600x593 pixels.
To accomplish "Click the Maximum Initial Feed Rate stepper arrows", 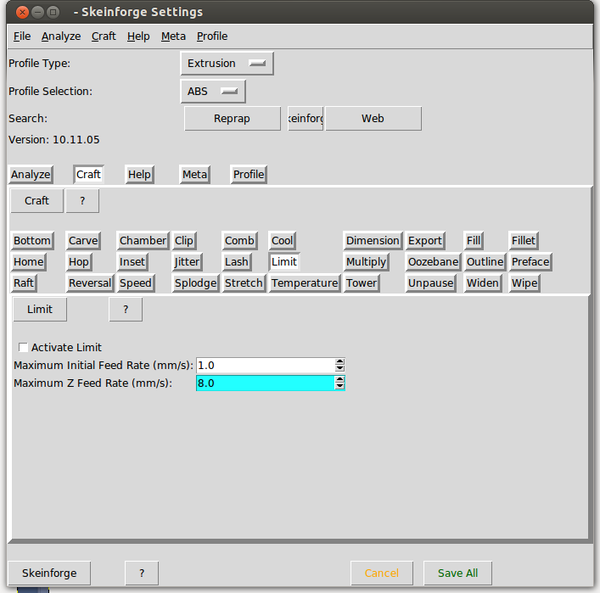I will (340, 366).
